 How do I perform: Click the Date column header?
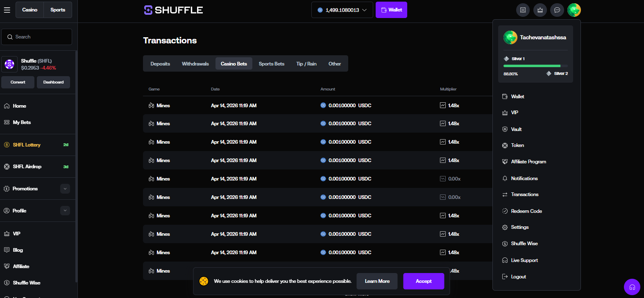215,89
